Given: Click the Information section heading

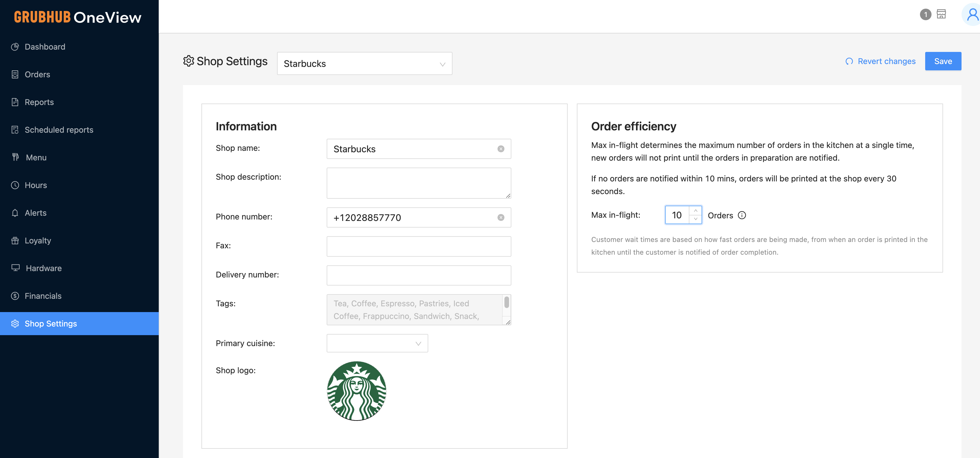Looking at the screenshot, I should click(x=246, y=127).
